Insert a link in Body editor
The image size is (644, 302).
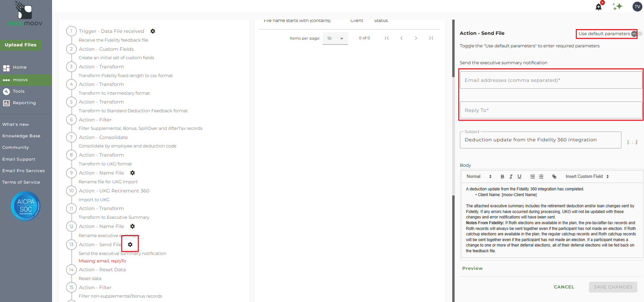pos(554,177)
